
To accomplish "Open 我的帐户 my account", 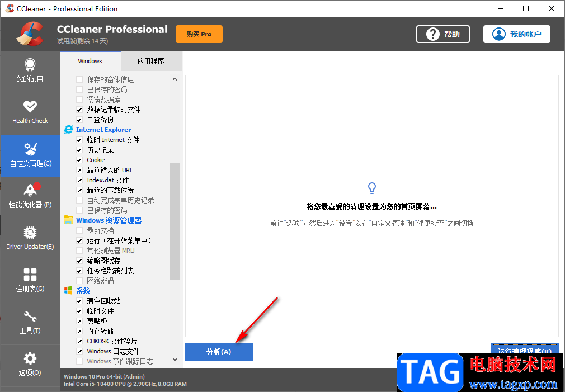I will [517, 34].
